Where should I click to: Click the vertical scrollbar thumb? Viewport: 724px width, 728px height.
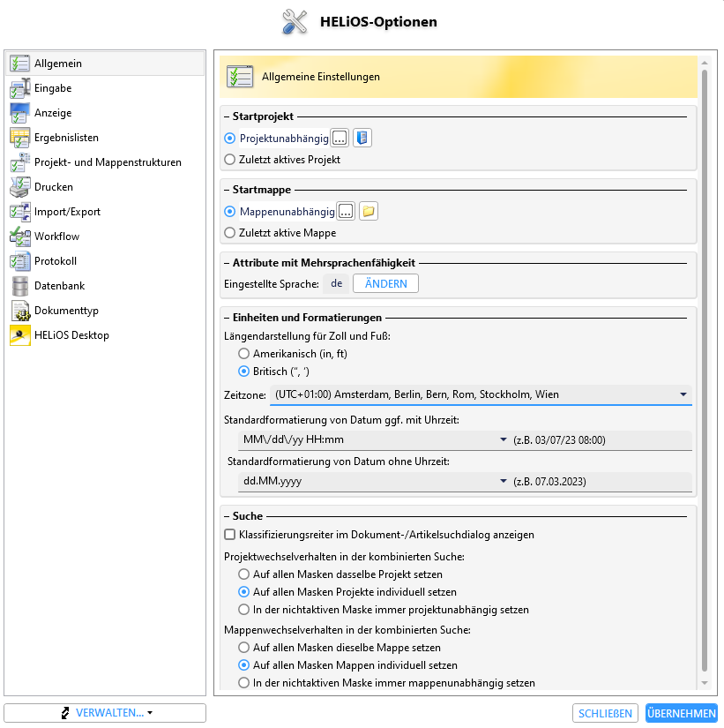click(705, 371)
